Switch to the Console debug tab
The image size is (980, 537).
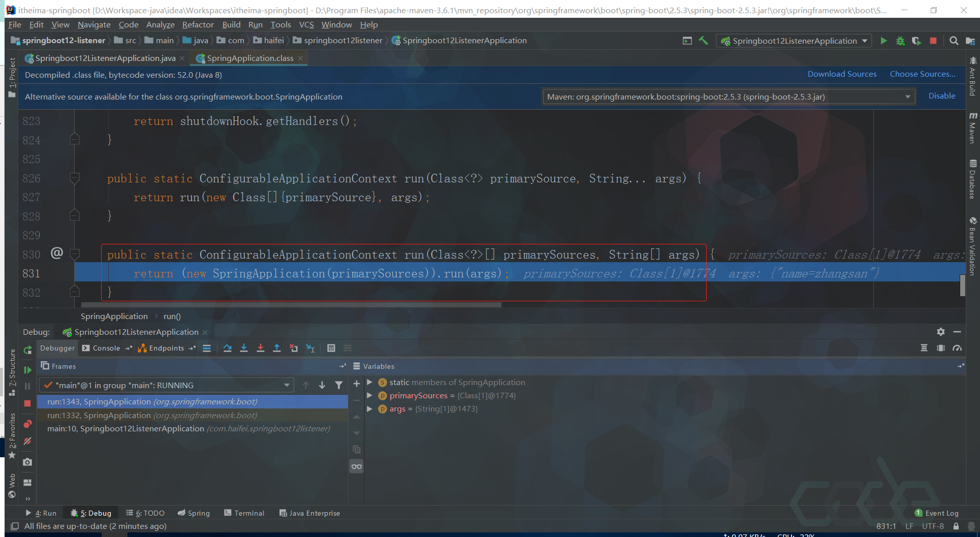point(106,348)
